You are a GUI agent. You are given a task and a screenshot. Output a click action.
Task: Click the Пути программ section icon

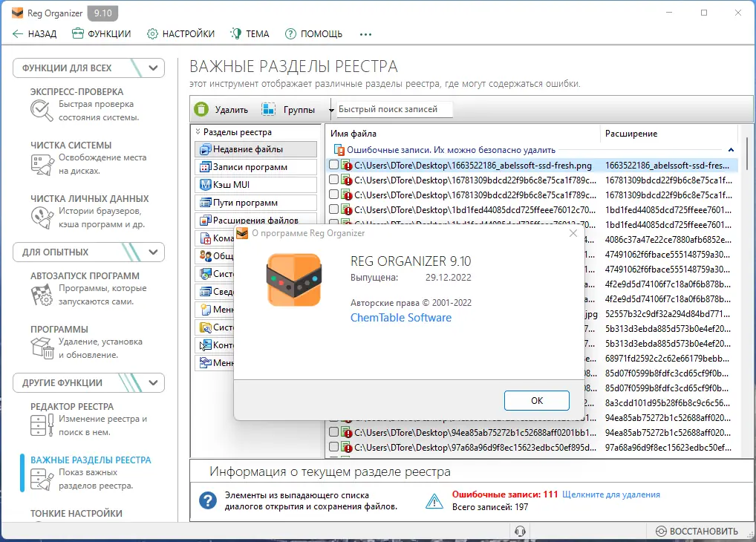click(206, 203)
